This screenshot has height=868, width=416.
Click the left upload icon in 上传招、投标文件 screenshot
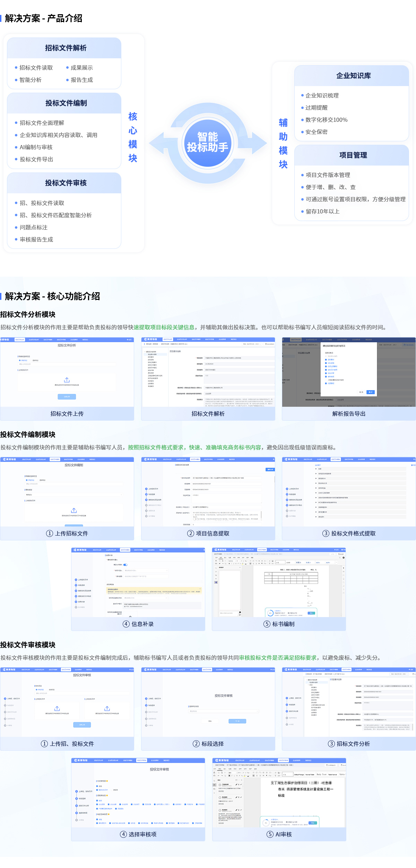57,708
